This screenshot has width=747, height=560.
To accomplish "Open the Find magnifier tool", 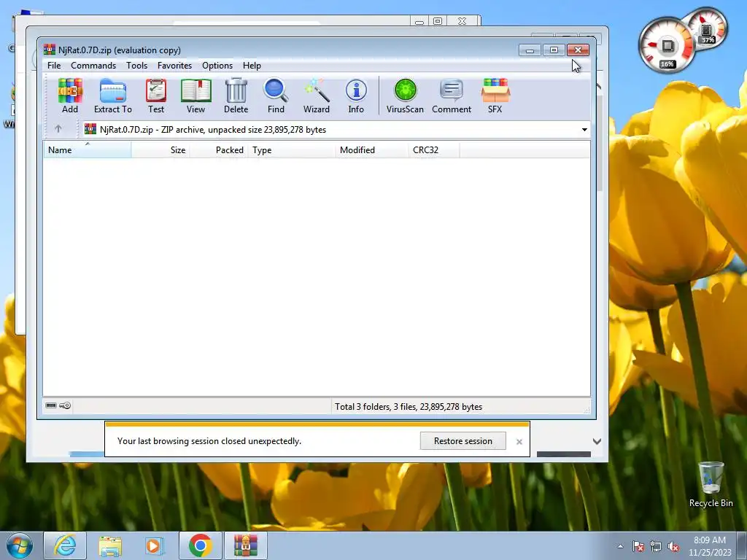I will [x=276, y=96].
